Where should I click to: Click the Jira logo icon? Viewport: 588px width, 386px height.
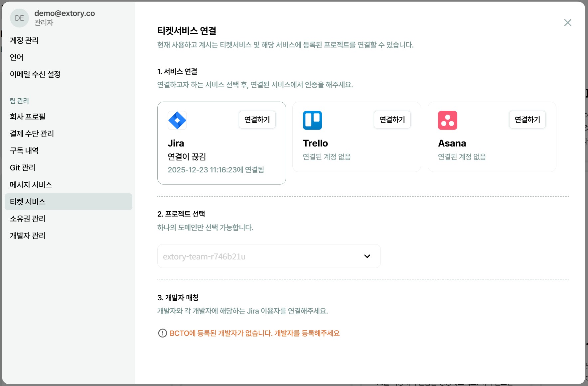177,120
